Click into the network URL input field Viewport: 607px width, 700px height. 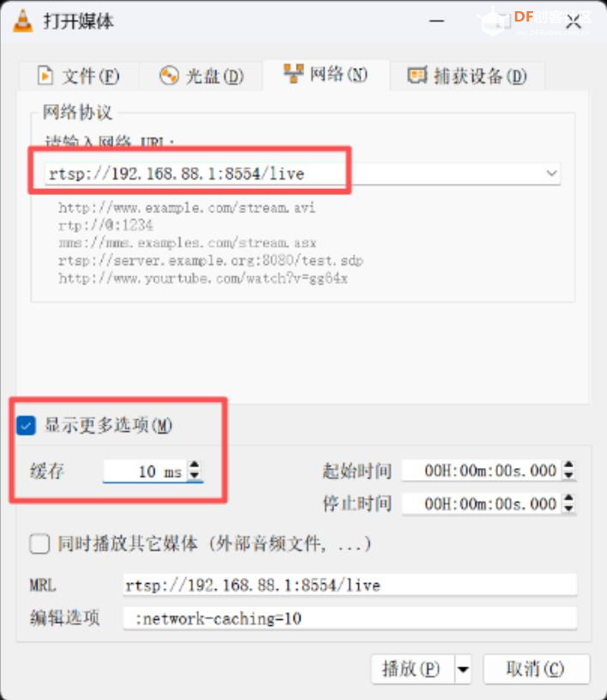(x=294, y=173)
